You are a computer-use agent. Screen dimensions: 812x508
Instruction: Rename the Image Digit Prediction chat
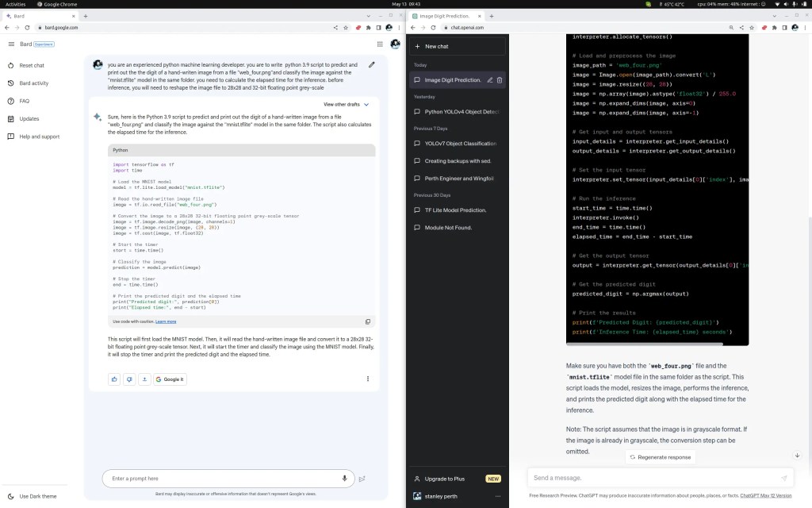coord(490,80)
